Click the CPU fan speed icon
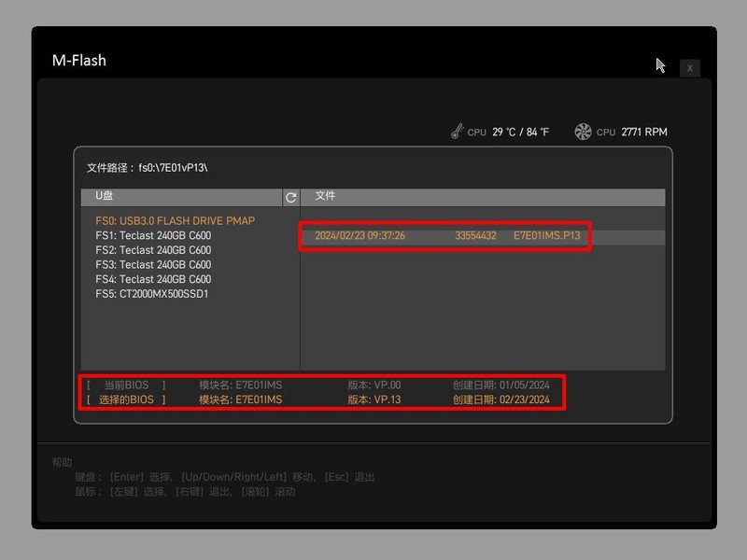747x560 pixels. (583, 132)
